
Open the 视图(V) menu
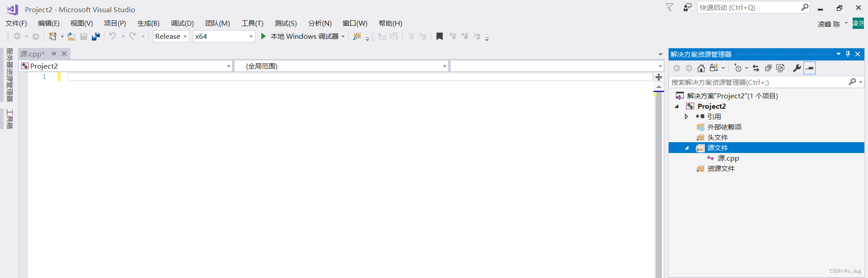[82, 23]
